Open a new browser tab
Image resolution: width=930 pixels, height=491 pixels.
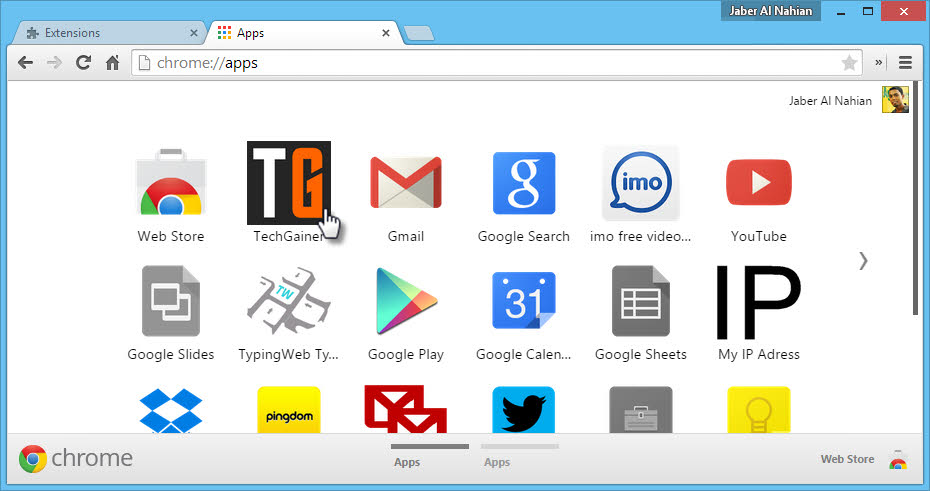coord(419,33)
